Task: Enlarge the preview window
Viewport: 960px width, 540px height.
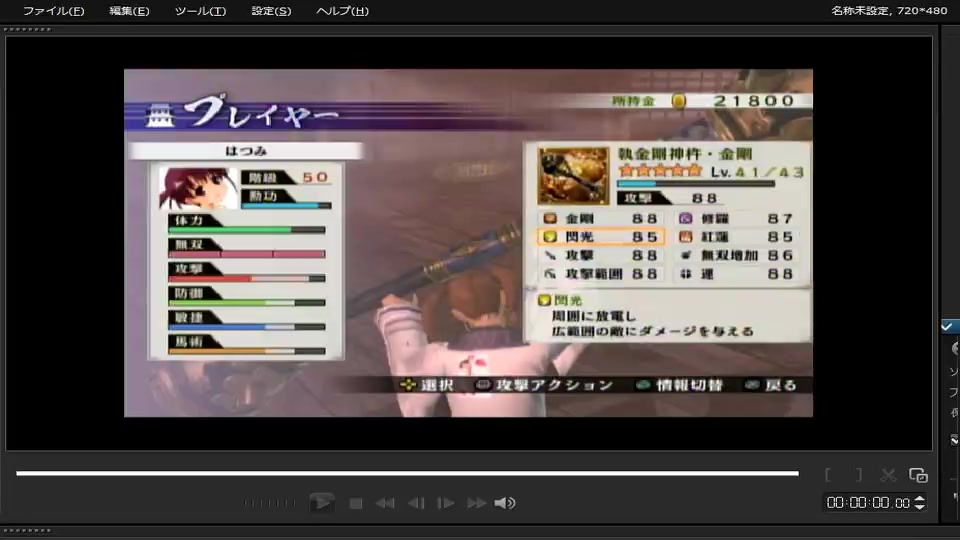Action: (x=918, y=475)
